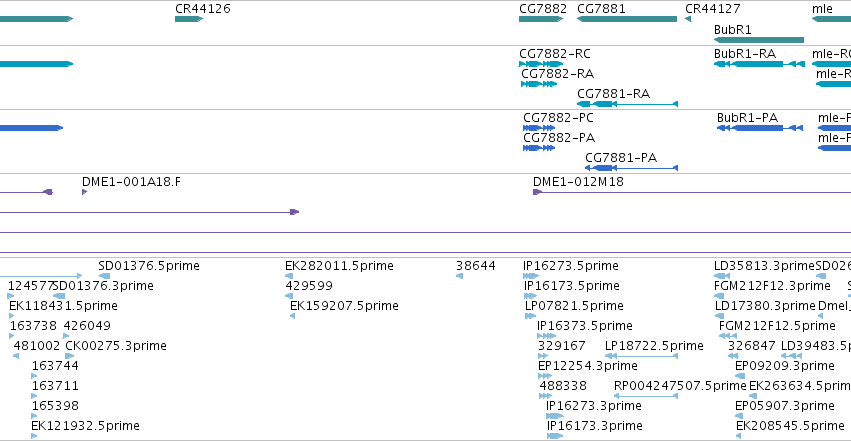851x441 pixels.
Task: Click the LP07821.5prime EST
Action: (x=530, y=316)
